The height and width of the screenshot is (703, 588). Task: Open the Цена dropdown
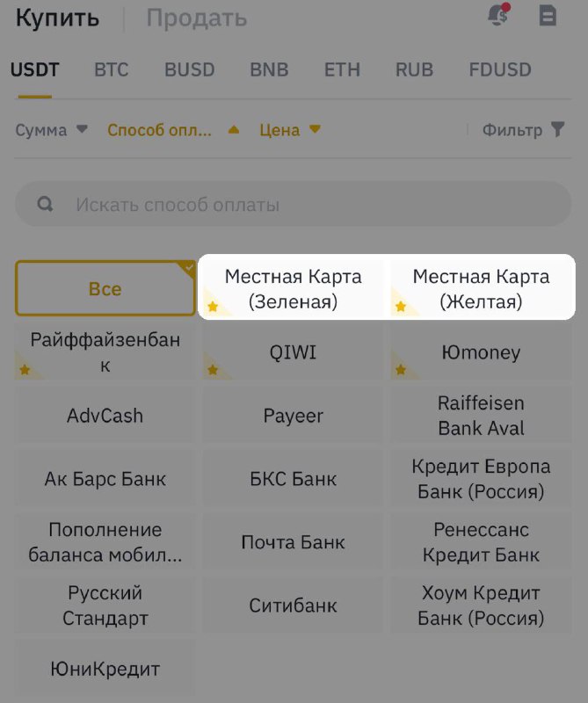(x=290, y=130)
